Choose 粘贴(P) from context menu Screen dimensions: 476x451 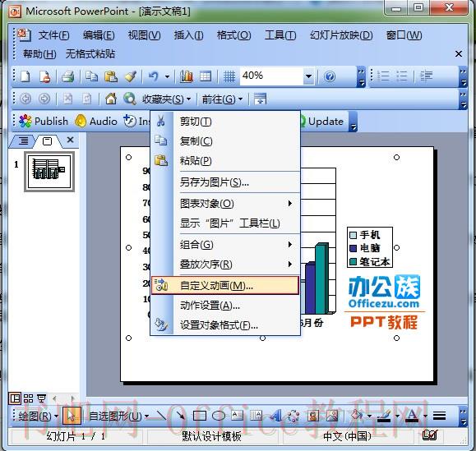(225, 160)
